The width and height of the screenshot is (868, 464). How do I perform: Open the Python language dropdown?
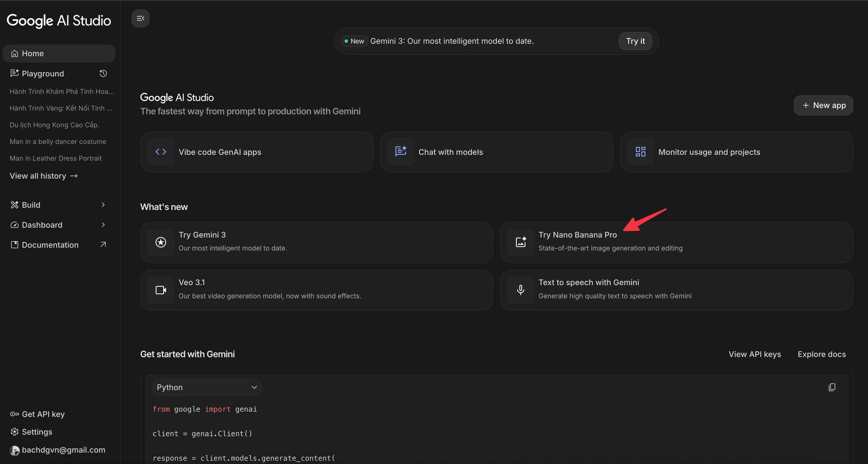coord(207,387)
